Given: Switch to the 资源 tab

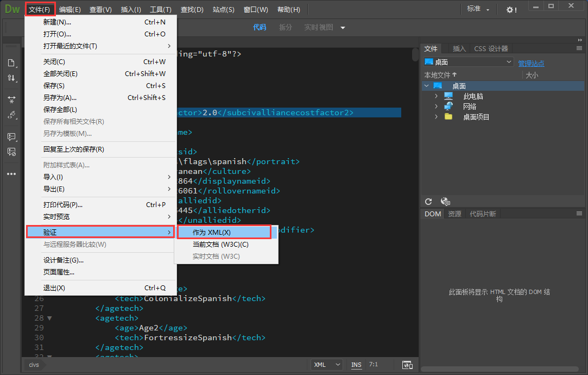Looking at the screenshot, I should pyautogui.click(x=454, y=214).
